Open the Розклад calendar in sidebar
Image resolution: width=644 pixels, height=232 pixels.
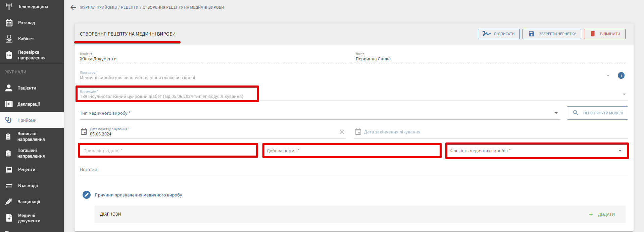pos(26,23)
